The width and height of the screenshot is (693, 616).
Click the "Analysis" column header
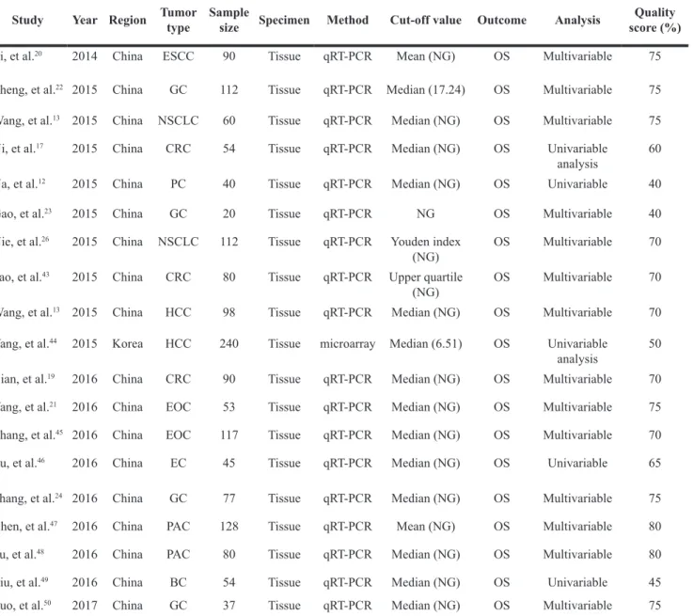[577, 21]
